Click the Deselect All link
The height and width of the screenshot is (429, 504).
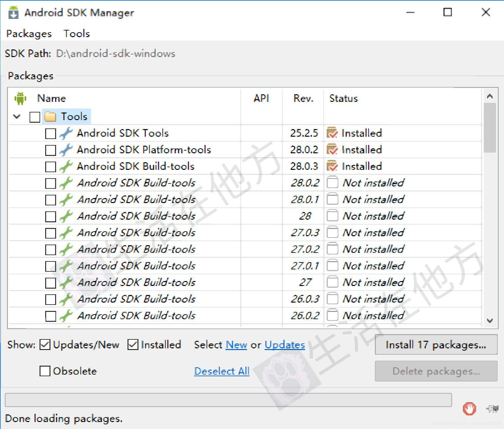point(222,371)
